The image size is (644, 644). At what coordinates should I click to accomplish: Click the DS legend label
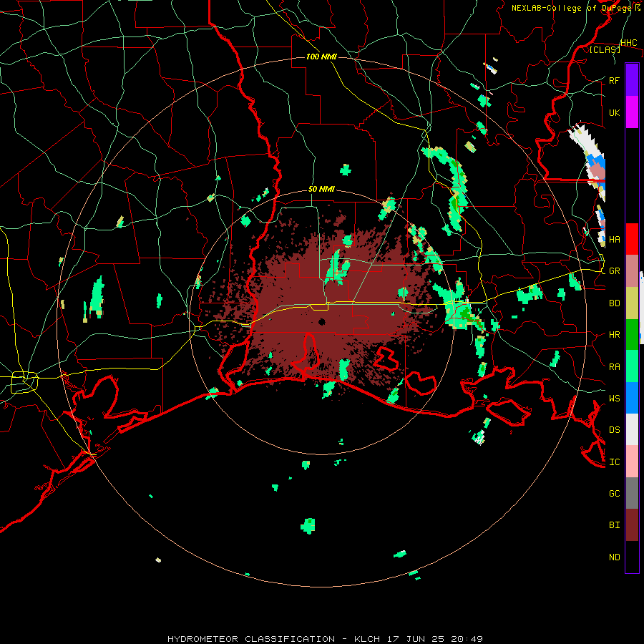point(614,429)
